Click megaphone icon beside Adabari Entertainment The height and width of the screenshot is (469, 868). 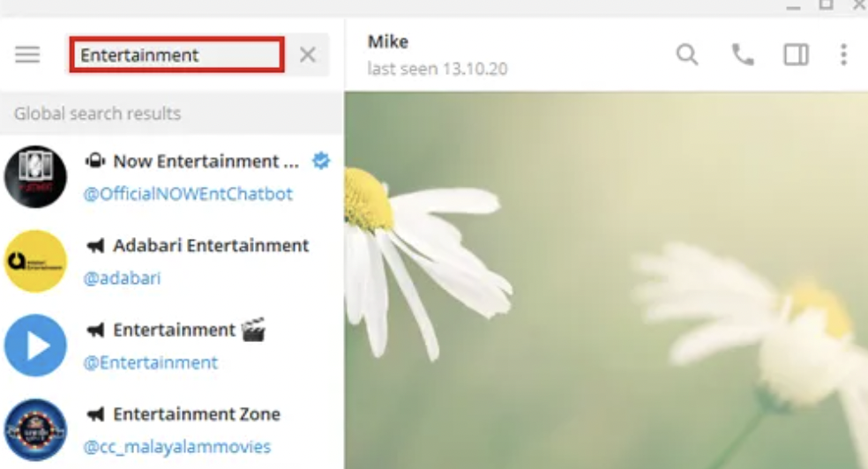[x=95, y=246]
